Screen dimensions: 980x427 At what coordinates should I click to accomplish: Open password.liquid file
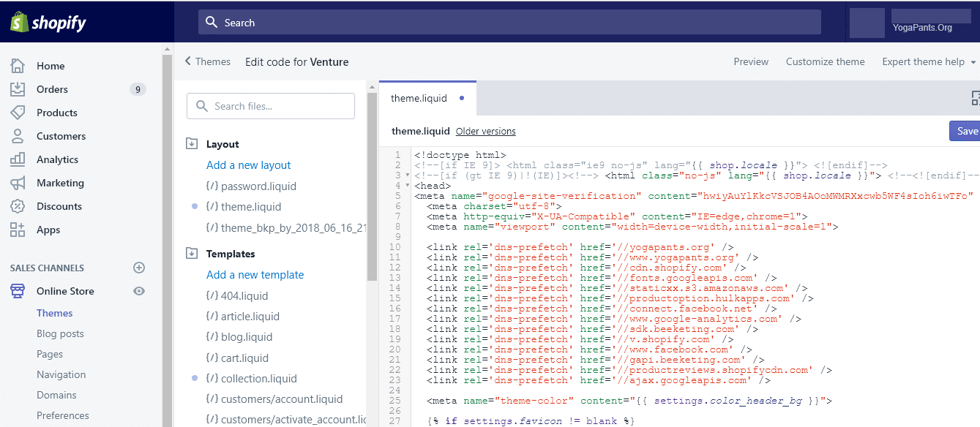tap(251, 186)
